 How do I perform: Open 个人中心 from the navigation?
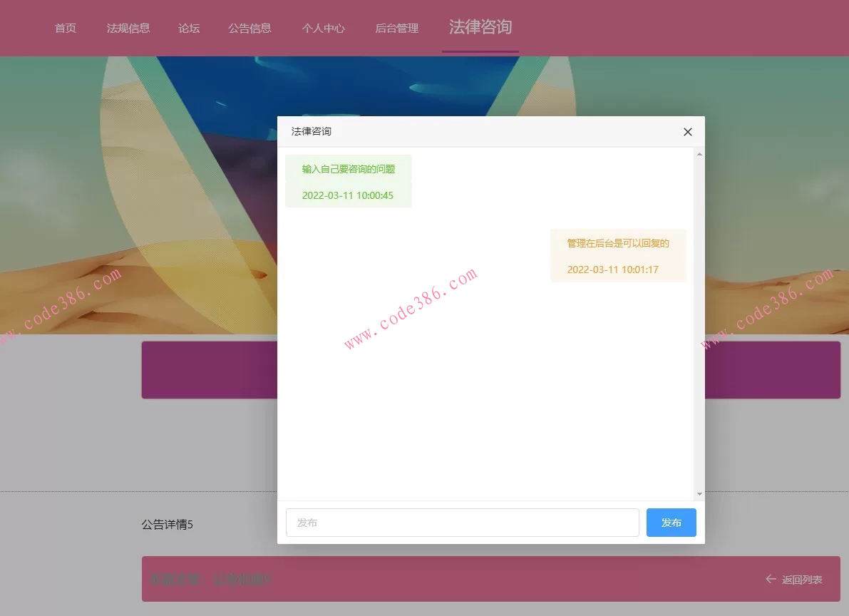(323, 29)
